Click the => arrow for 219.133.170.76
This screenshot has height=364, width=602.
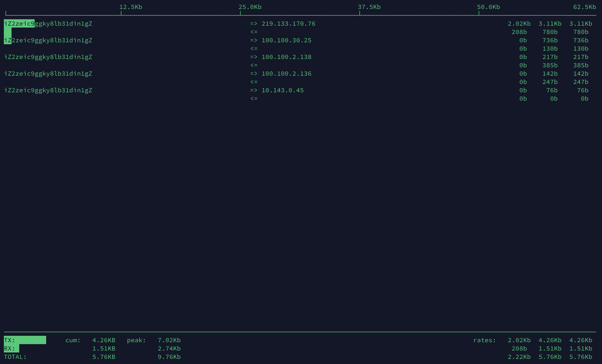254,24
